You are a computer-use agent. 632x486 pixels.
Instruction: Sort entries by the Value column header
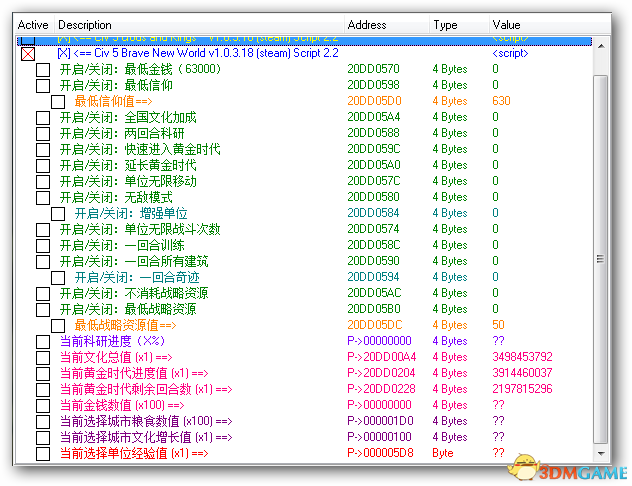pos(549,25)
